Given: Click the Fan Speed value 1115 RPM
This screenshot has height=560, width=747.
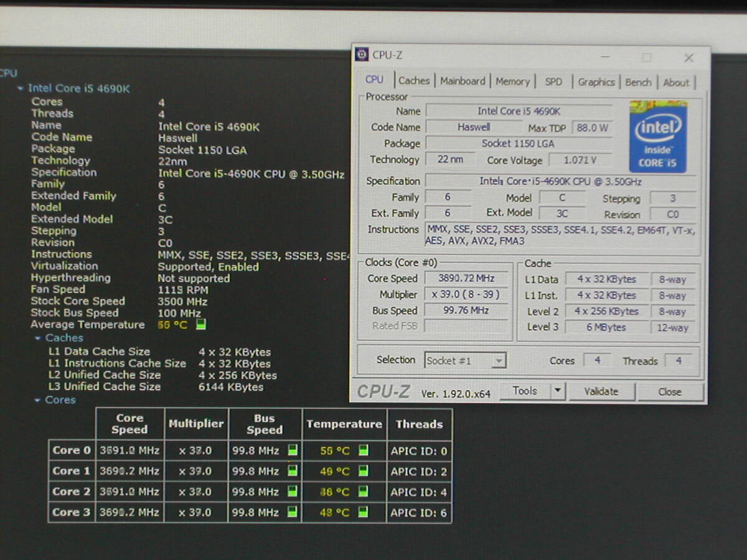Looking at the screenshot, I should tap(183, 290).
